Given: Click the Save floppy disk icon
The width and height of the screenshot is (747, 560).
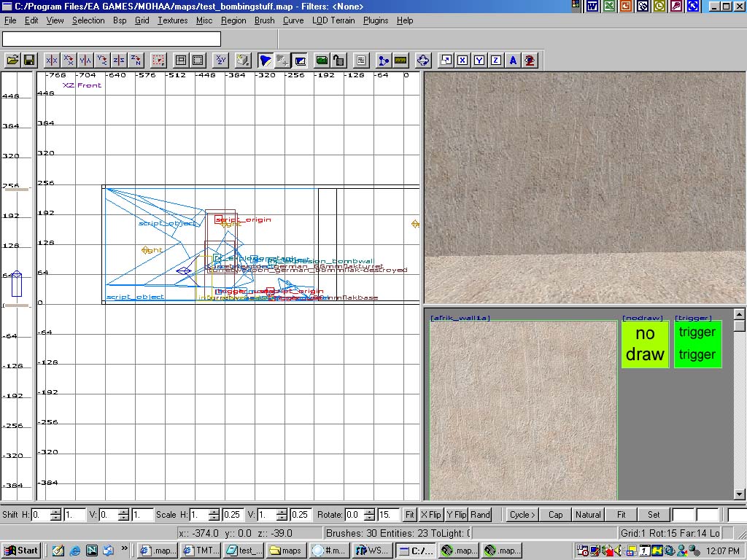Looking at the screenshot, I should tap(29, 61).
